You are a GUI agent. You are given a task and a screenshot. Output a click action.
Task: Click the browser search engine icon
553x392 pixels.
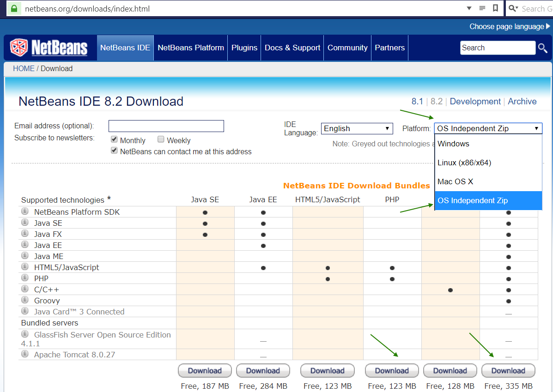[513, 8]
